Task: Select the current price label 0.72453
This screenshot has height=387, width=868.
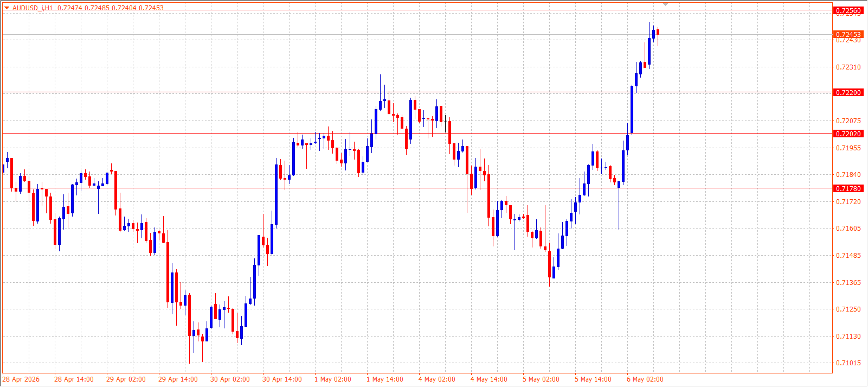Action: click(x=848, y=35)
